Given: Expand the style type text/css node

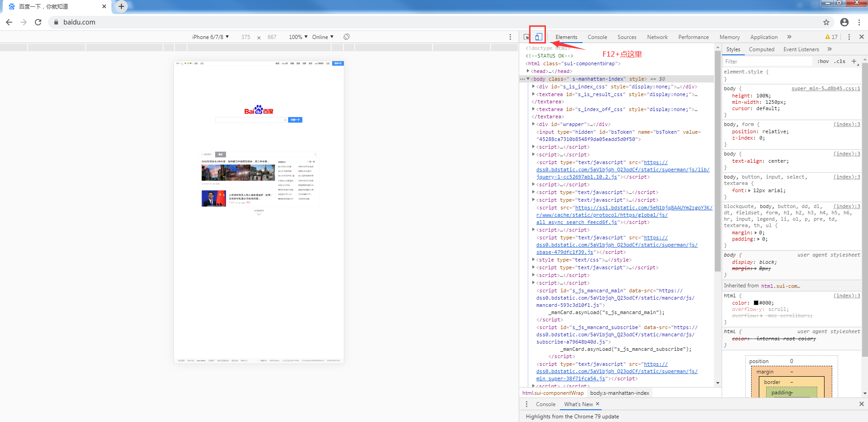Looking at the screenshot, I should click(534, 259).
